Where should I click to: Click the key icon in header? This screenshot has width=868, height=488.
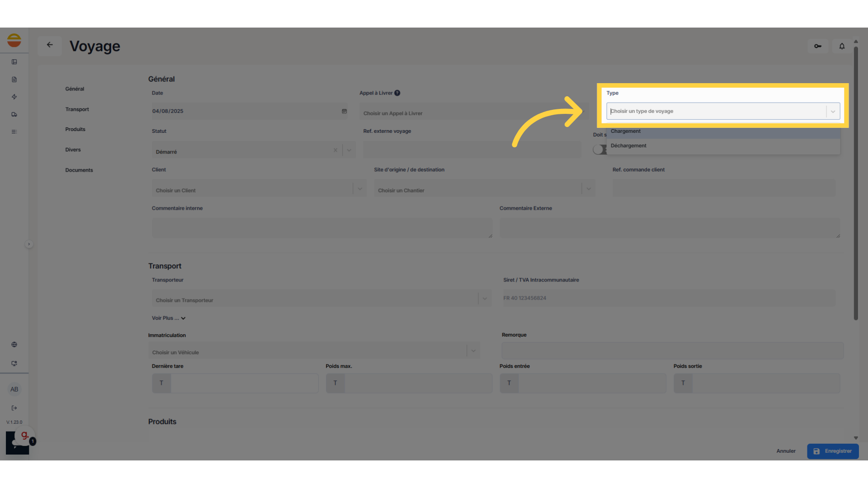818,46
